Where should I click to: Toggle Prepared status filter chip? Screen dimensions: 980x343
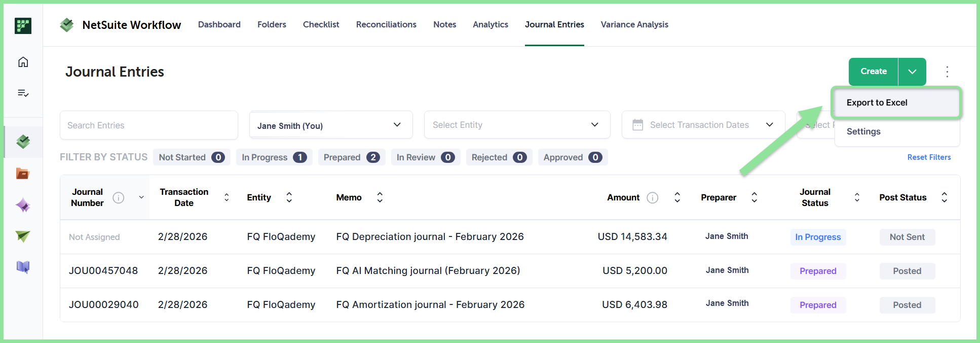point(352,157)
